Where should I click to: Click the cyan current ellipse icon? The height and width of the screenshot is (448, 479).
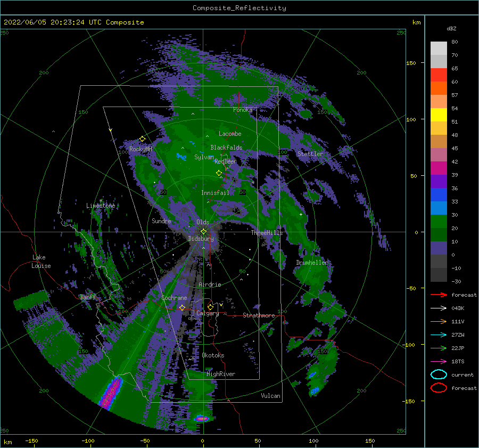[x=439, y=374]
